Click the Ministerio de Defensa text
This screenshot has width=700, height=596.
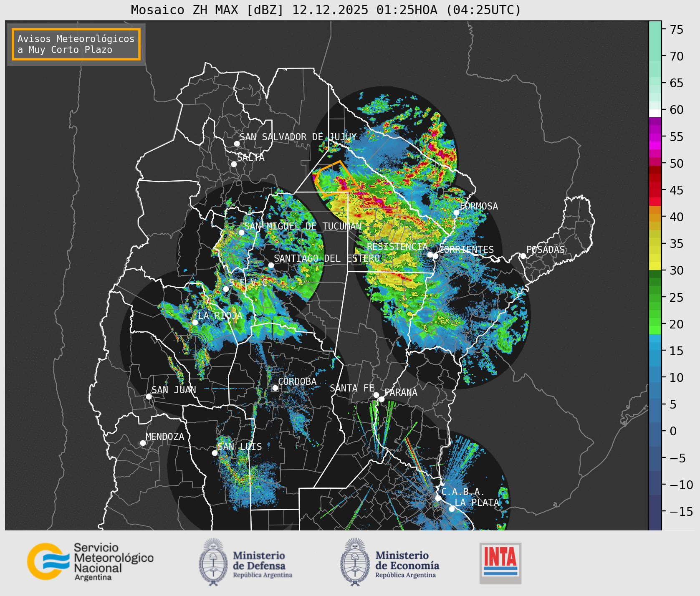(x=263, y=566)
